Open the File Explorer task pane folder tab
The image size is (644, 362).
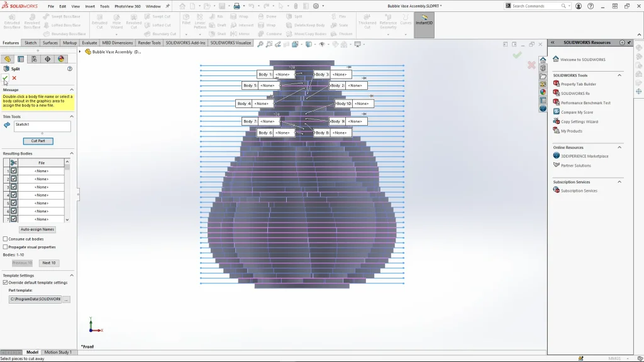click(x=543, y=76)
